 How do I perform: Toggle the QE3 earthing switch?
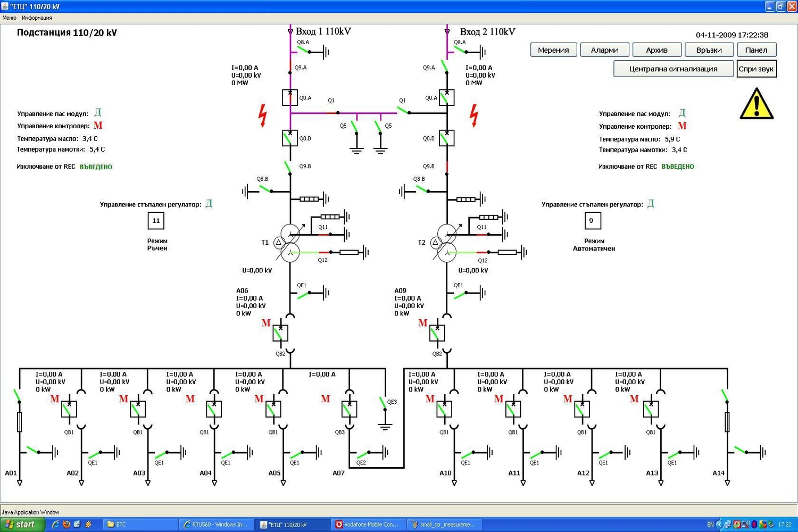383,403
